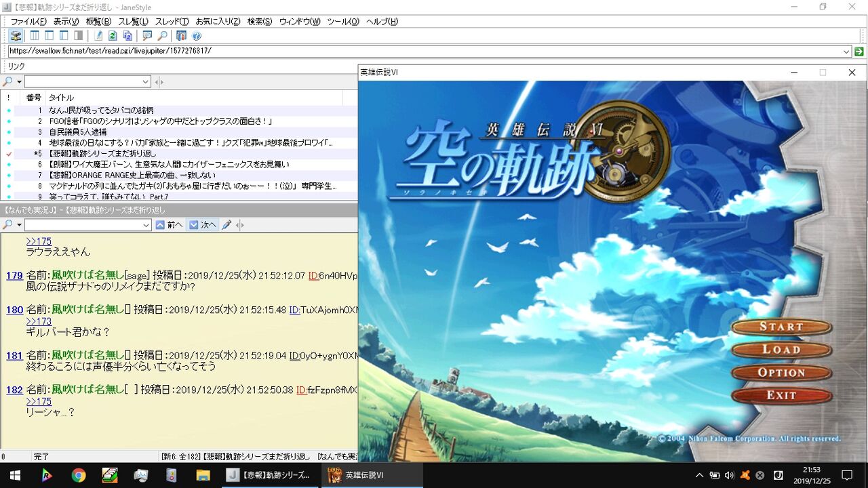Open the settings tools icon in toolbar
The image size is (868, 488).
(181, 35)
